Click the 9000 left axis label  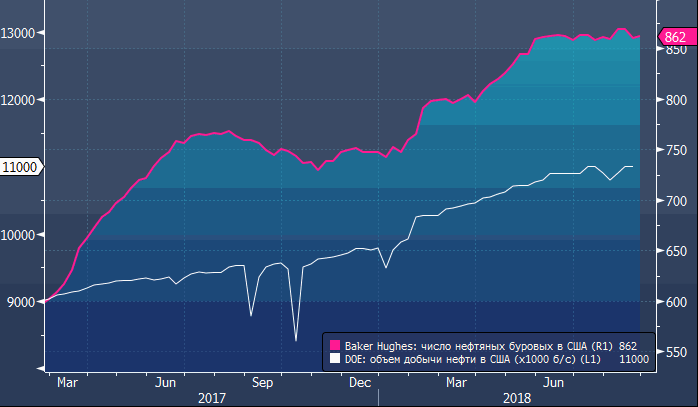point(22,302)
